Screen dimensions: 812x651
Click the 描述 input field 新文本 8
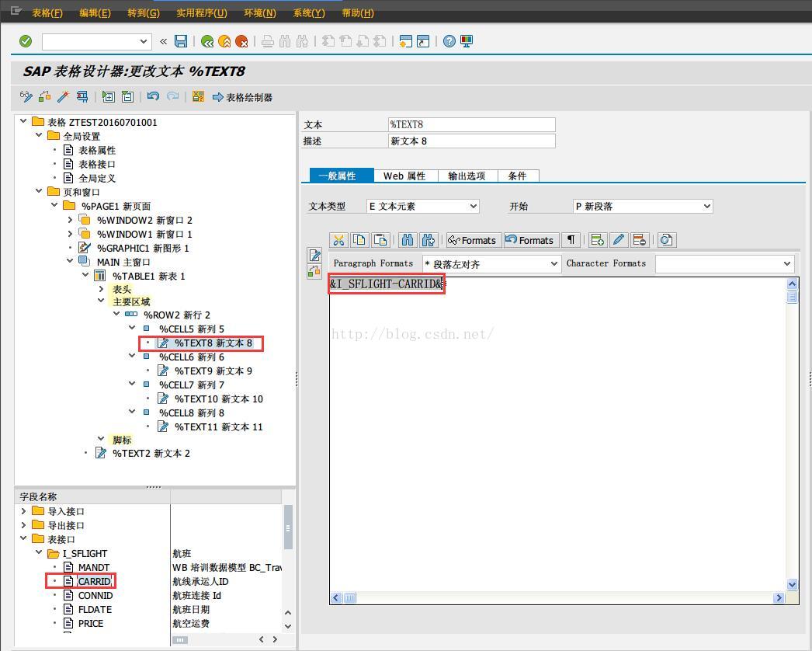(x=472, y=141)
